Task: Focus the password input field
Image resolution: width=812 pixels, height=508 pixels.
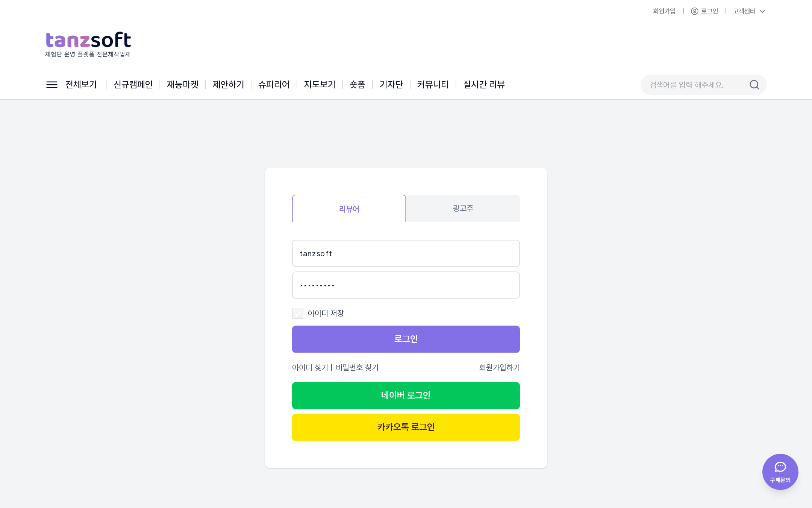Action: coord(406,285)
